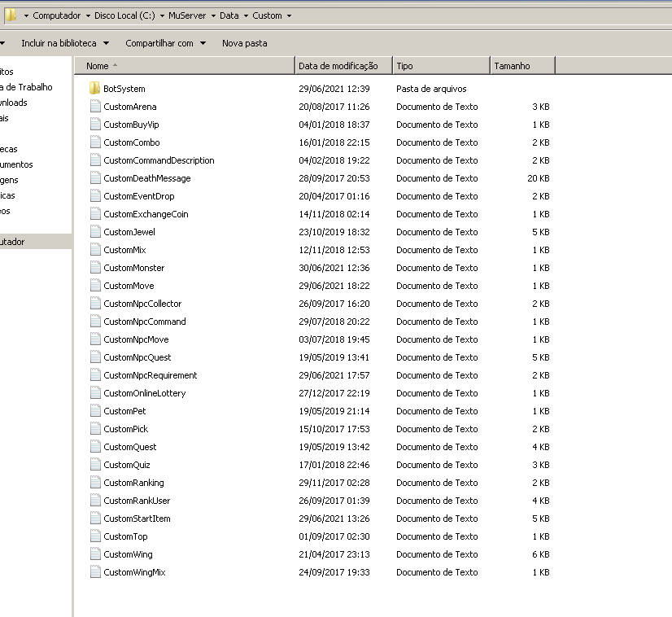Expand the dropdown arrow after Disco Local (C:)
This screenshot has width=672, height=617.
(x=162, y=15)
